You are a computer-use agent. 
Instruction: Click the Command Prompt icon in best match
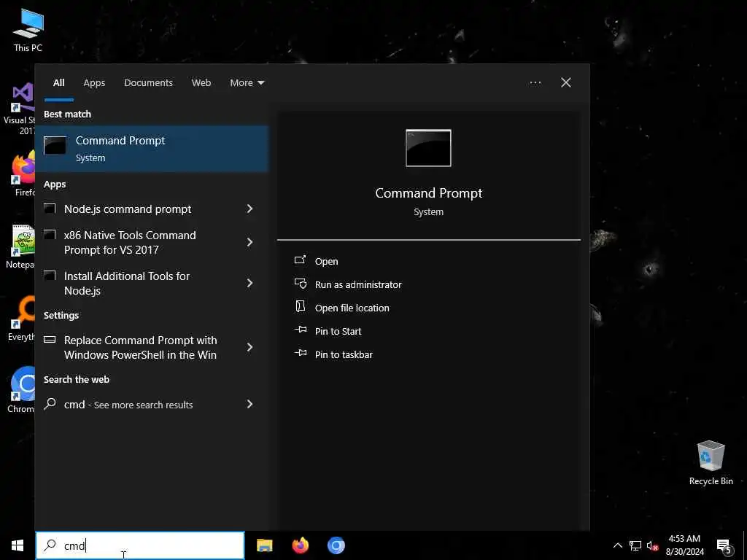55,145
